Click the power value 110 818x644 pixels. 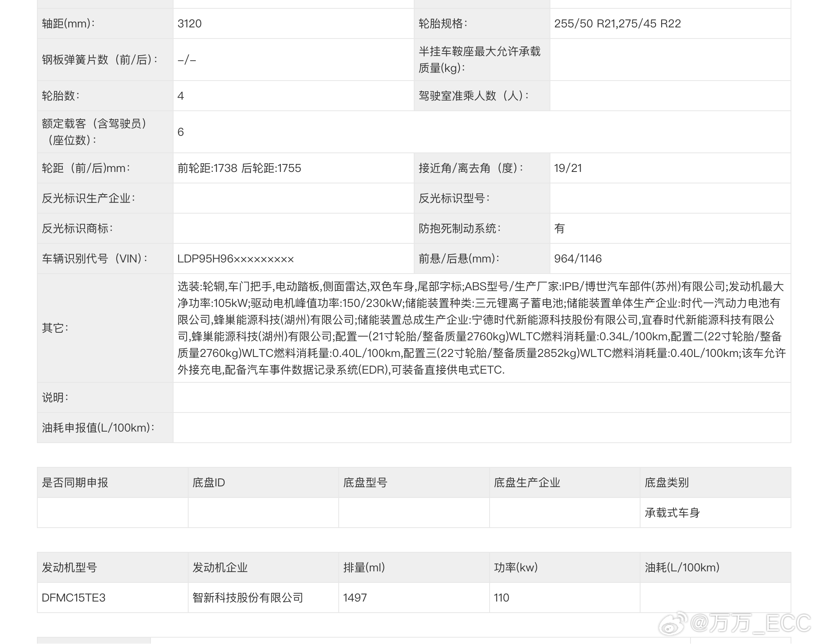coord(502,598)
